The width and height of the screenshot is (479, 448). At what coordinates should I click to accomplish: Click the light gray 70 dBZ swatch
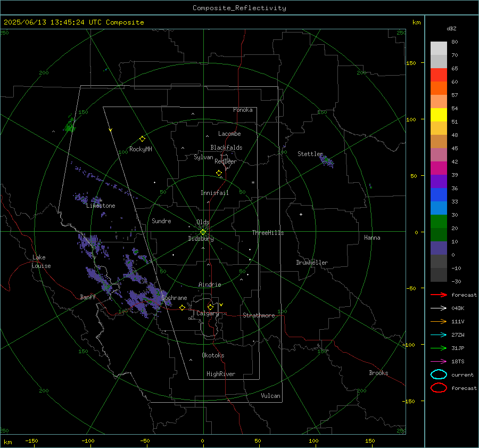point(439,48)
